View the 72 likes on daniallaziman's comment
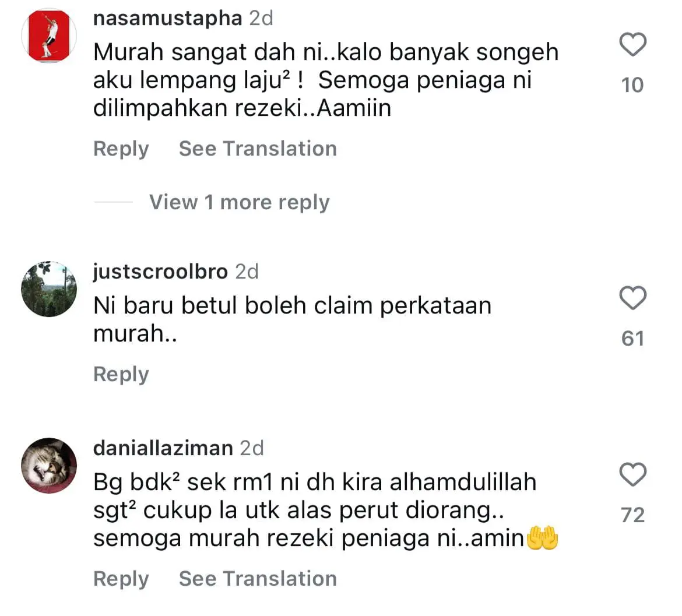This screenshot has width=682, height=616. [x=632, y=515]
